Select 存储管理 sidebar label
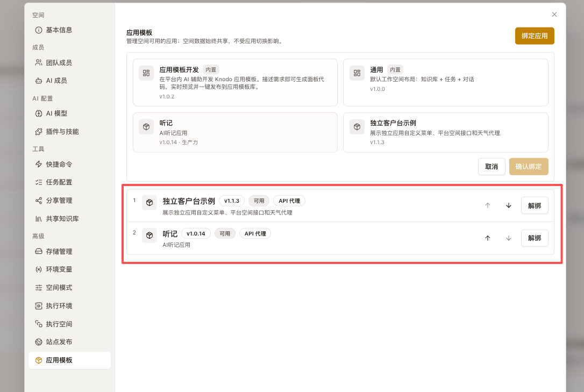The width and height of the screenshot is (584, 392). tap(59, 251)
